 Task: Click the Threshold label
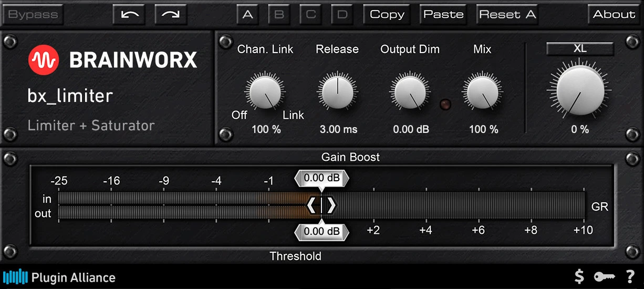click(295, 256)
